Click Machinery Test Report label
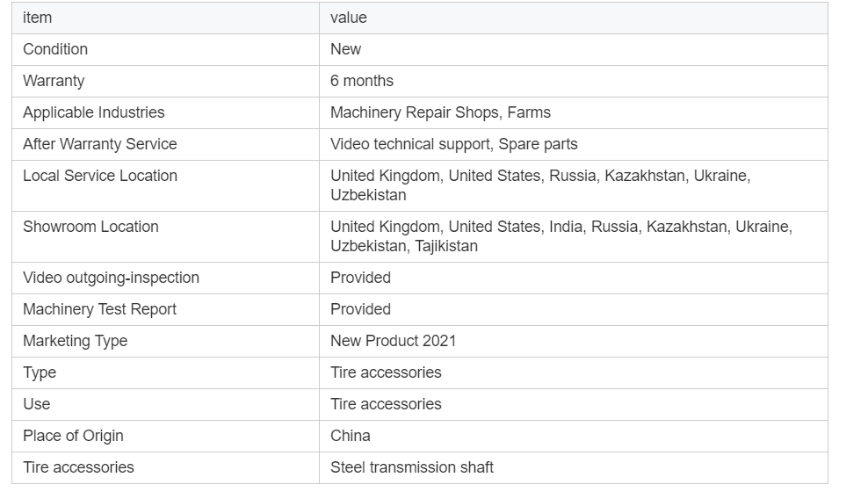 [99, 309]
